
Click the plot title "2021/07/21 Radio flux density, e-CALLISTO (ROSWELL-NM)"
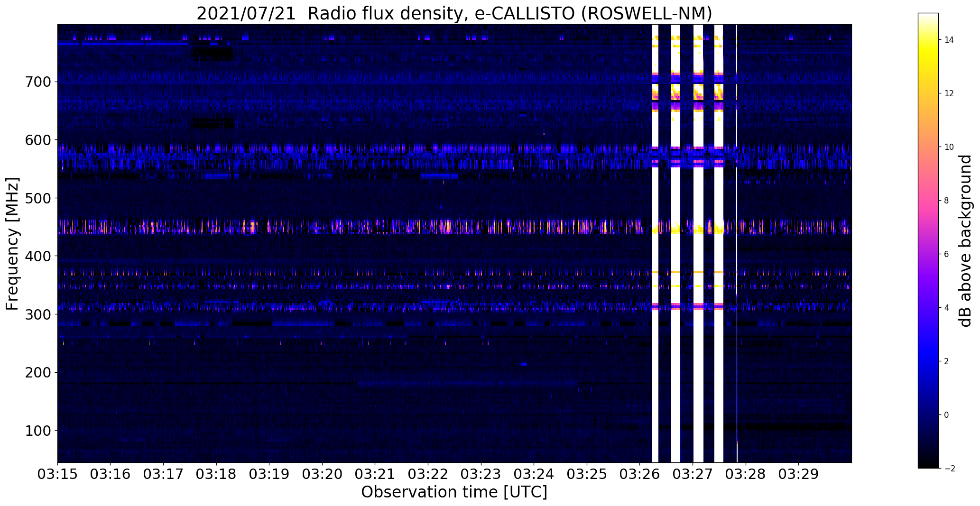(454, 14)
